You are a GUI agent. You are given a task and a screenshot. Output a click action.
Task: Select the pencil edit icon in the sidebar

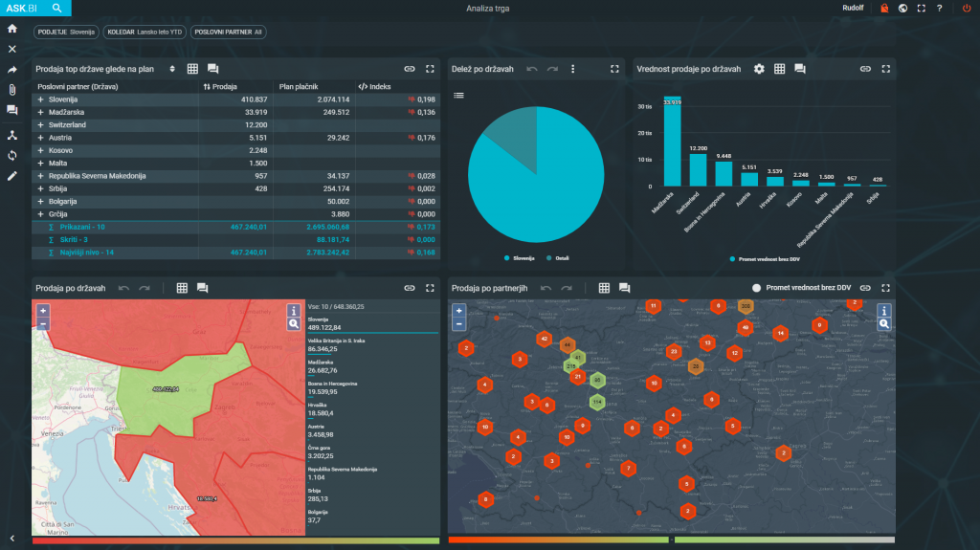pos(12,176)
